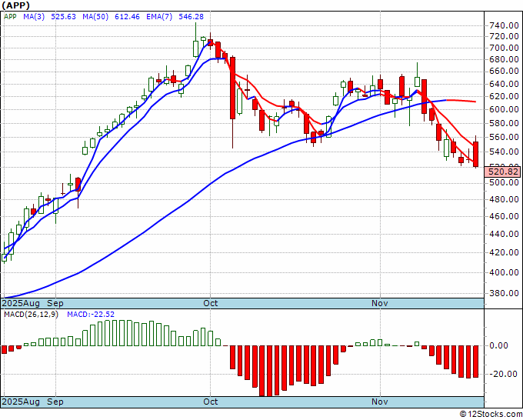
Task: Click the 380.00 price axis label
Action: coord(504,294)
